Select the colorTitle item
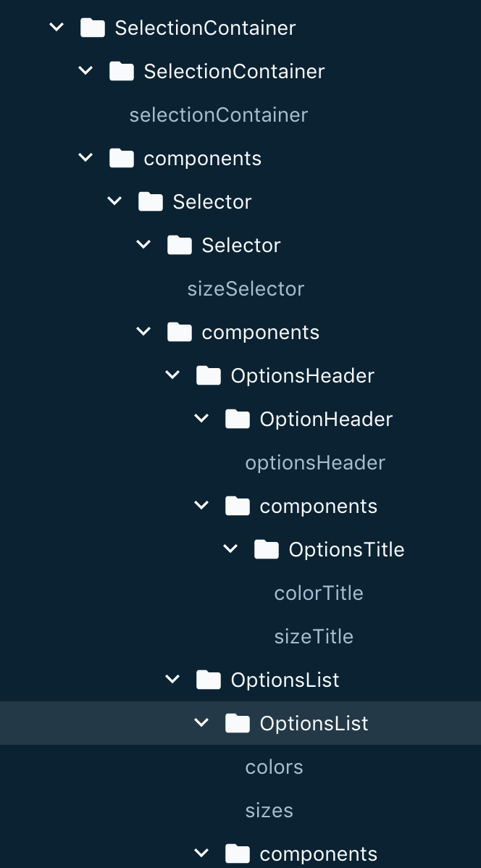The height and width of the screenshot is (868, 481). point(319,593)
